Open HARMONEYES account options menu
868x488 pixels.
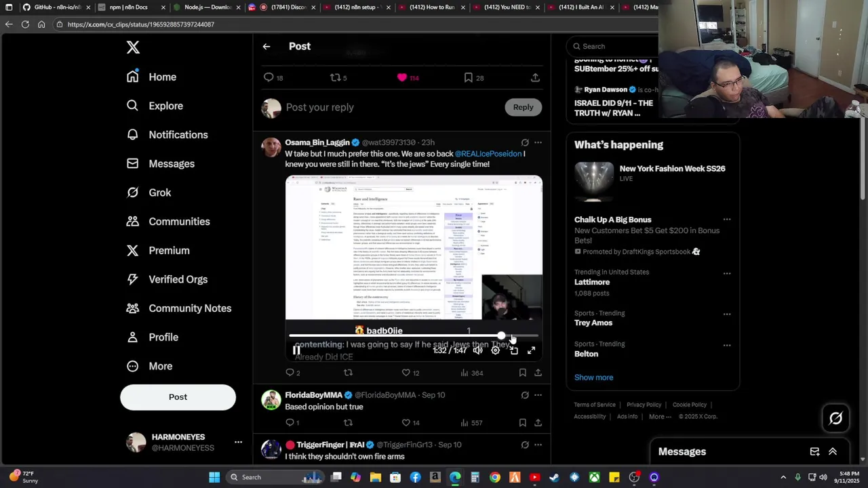[238, 442]
